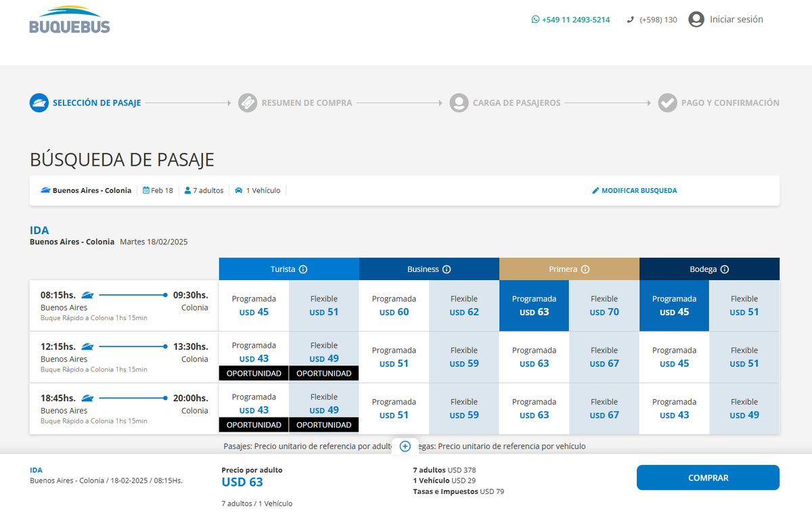812x517 pixels.
Task: Choose 12:15 Primera Programada USD 63
Action: click(534, 357)
